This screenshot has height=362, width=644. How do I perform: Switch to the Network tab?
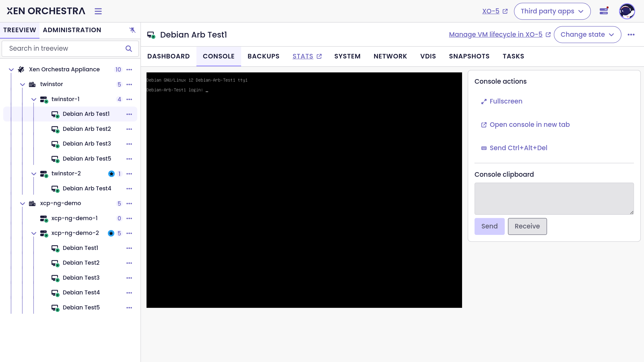pos(390,56)
